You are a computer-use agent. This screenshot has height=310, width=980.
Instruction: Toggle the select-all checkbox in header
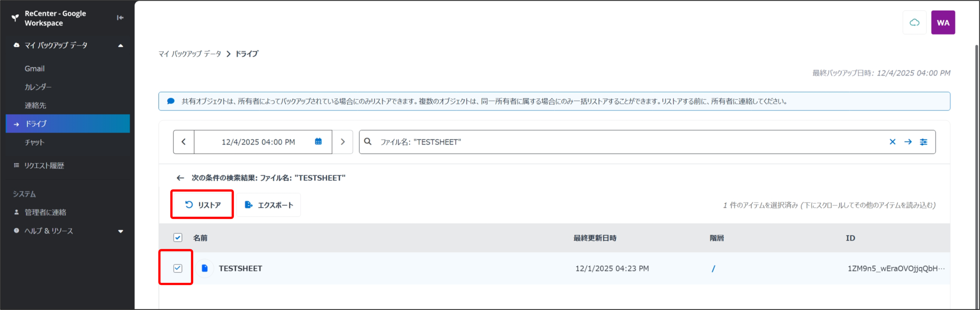(x=178, y=238)
